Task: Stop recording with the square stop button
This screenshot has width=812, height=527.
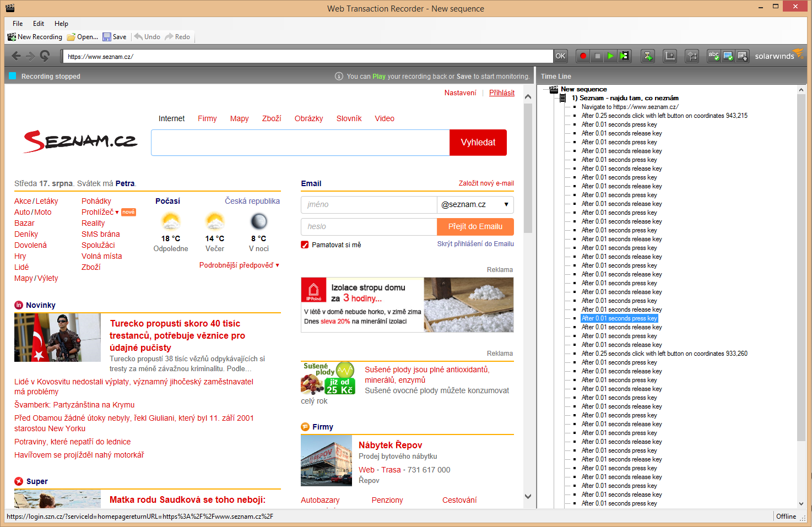Action: [597, 56]
